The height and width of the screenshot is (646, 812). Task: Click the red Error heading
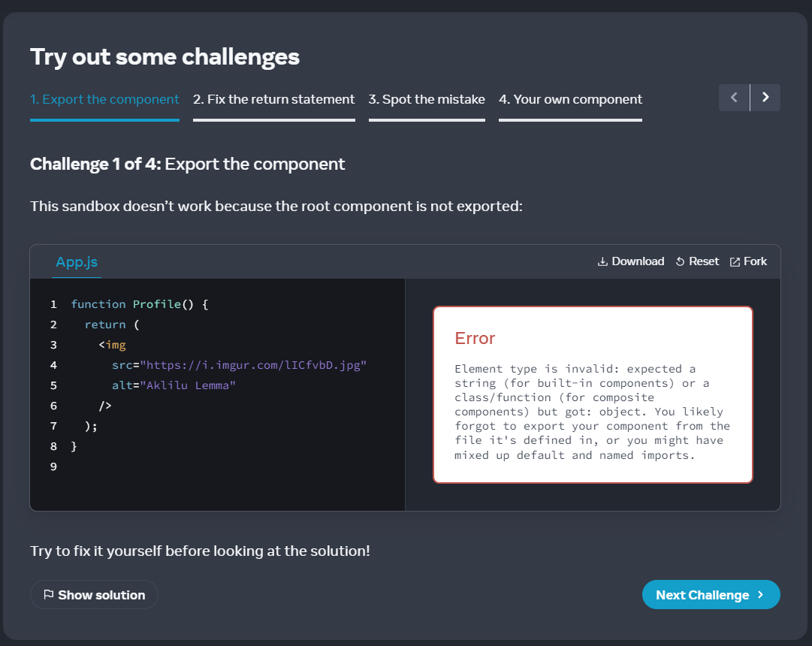(475, 338)
